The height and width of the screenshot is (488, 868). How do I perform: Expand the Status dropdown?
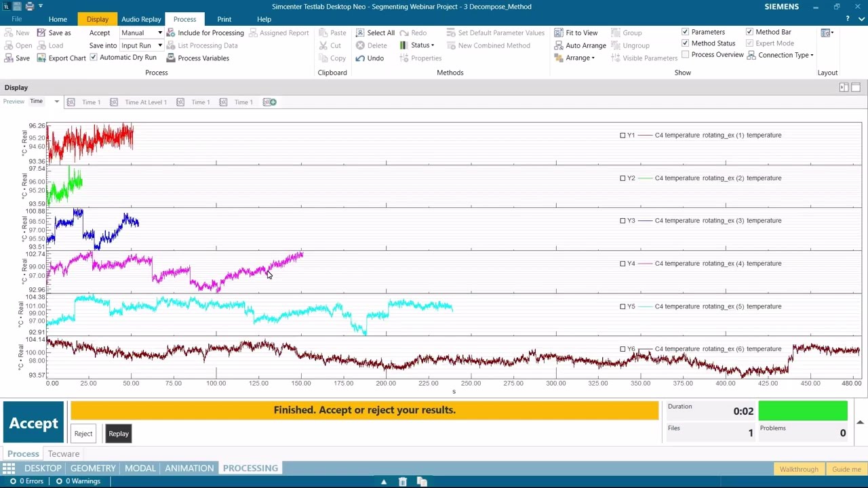(433, 45)
